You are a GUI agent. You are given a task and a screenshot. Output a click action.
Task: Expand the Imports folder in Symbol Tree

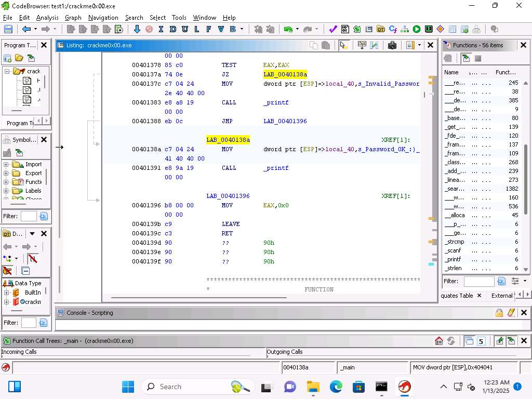pos(6,165)
